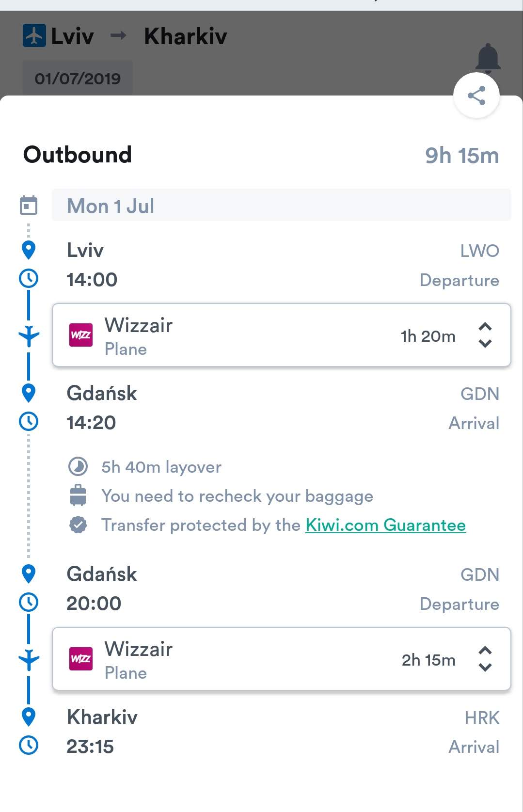Tap the price alert bell icon

488,58
